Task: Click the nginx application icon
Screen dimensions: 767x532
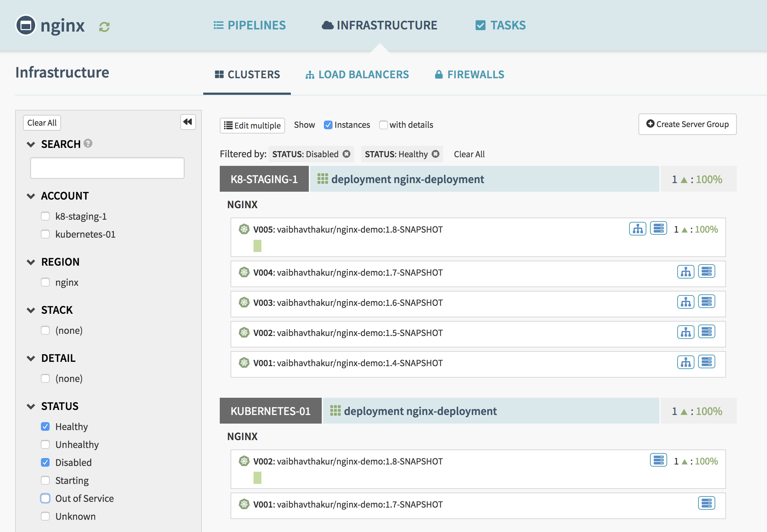Action: click(26, 25)
